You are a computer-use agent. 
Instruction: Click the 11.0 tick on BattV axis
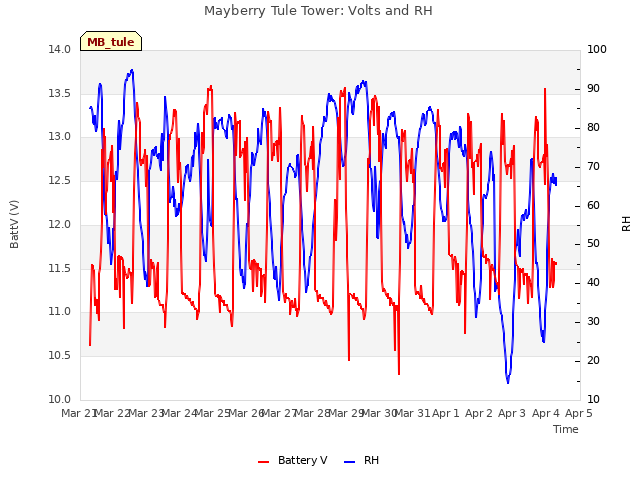point(59,312)
